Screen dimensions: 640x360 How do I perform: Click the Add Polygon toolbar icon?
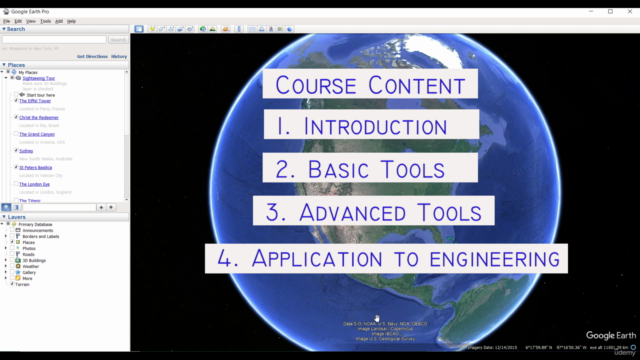pyautogui.click(x=161, y=29)
